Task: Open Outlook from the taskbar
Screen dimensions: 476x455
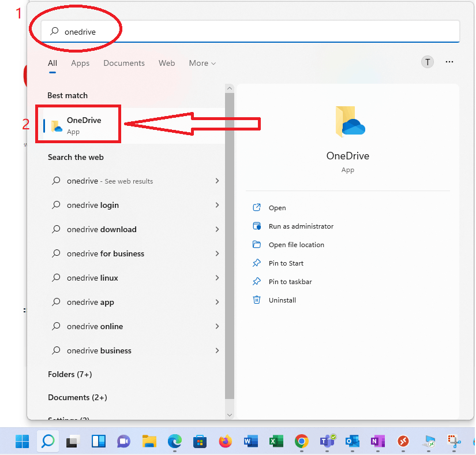Action: [x=352, y=441]
